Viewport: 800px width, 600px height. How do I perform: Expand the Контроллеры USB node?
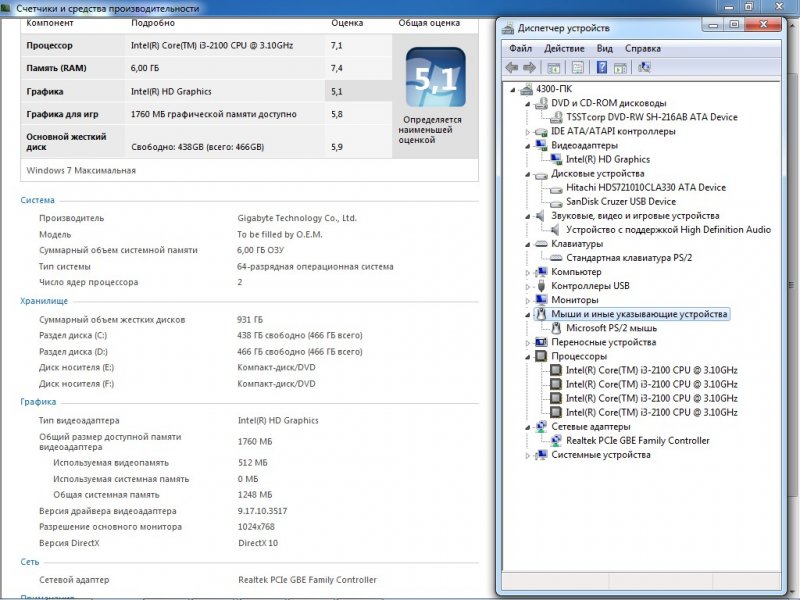click(528, 286)
